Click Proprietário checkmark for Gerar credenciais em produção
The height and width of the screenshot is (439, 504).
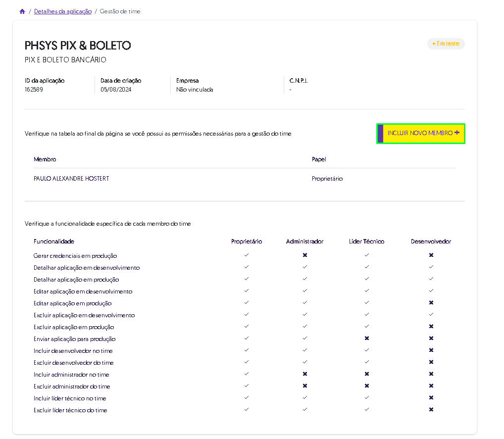[247, 255]
